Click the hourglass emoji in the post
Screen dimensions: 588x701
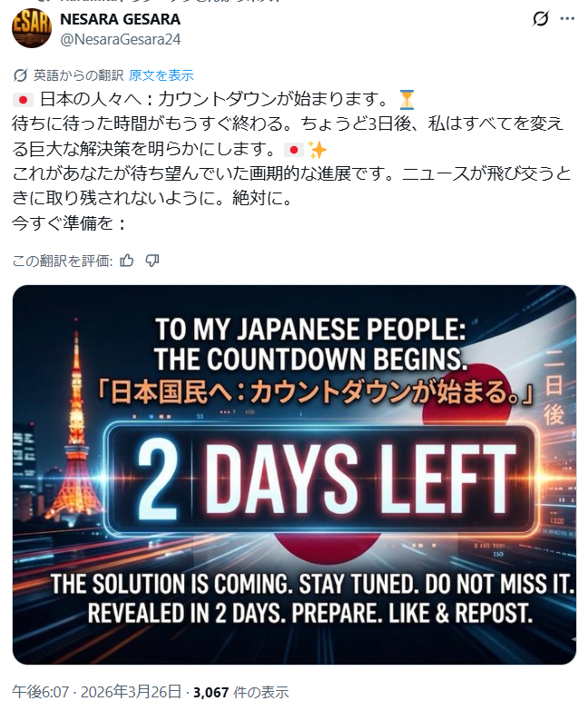click(407, 99)
